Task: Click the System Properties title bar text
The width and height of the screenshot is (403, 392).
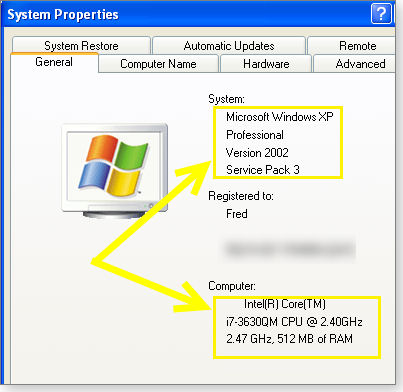Action: [x=63, y=15]
